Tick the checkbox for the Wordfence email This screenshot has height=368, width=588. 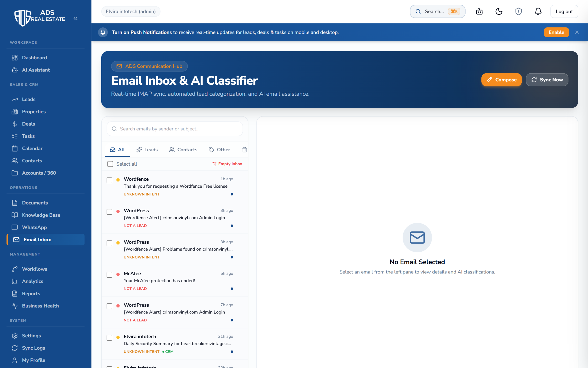click(x=110, y=180)
